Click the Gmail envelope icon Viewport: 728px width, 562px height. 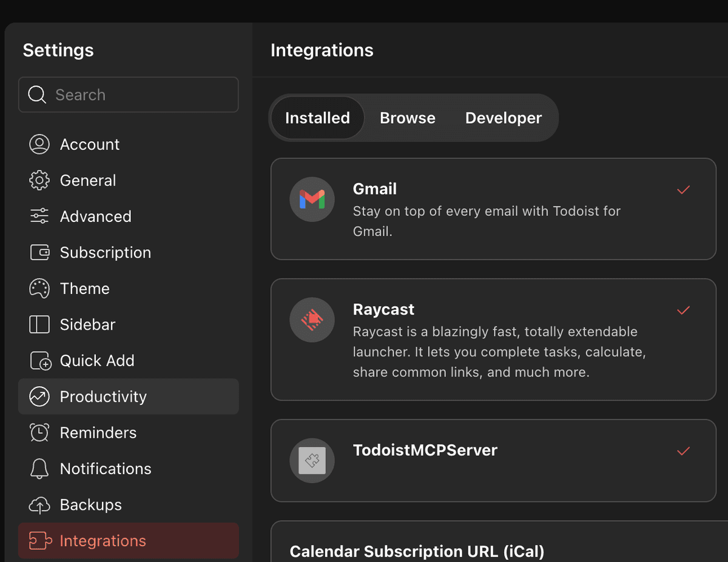[x=312, y=199]
